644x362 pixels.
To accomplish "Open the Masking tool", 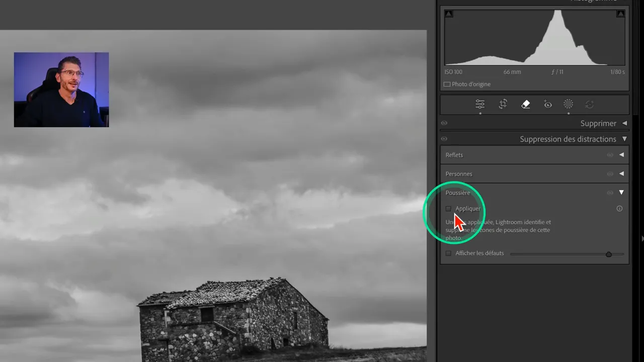I will coord(568,104).
